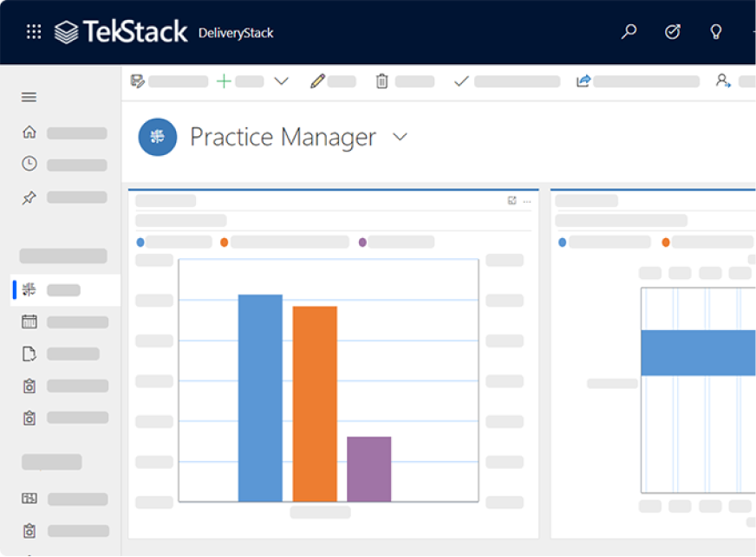
Task: Collapse the hamburger navigation menu
Action: pos(29,97)
